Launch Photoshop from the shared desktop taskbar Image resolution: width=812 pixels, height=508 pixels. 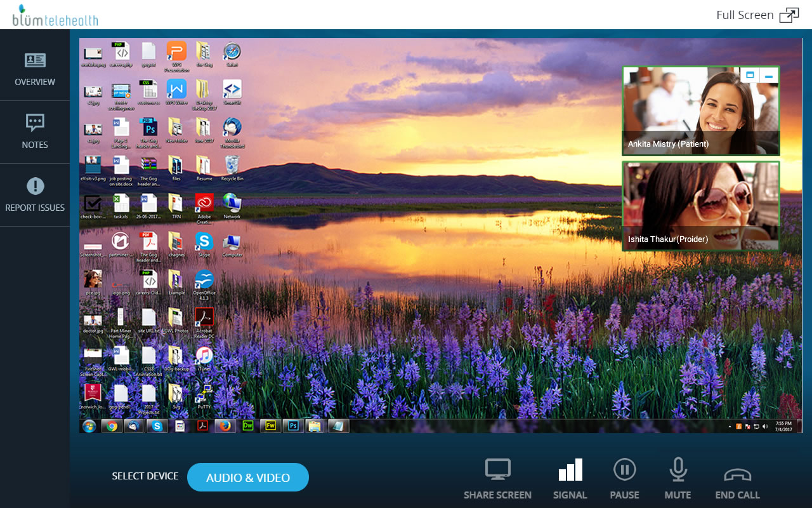point(293,425)
